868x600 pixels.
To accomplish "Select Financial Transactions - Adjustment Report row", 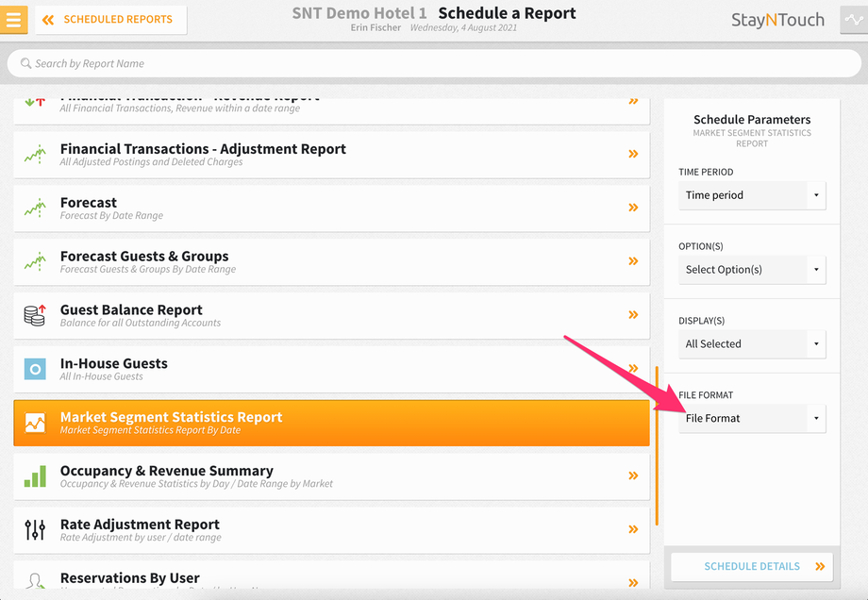I will coord(331,155).
